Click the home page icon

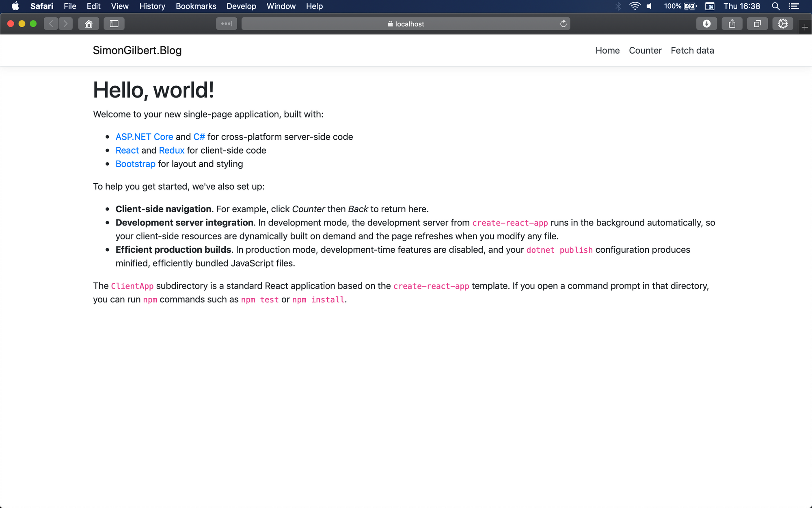88,24
